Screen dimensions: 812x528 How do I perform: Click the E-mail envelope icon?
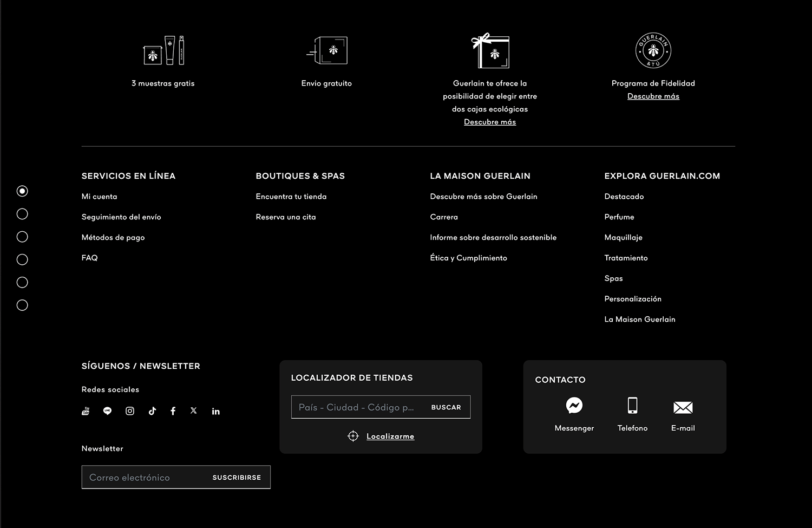coord(683,407)
